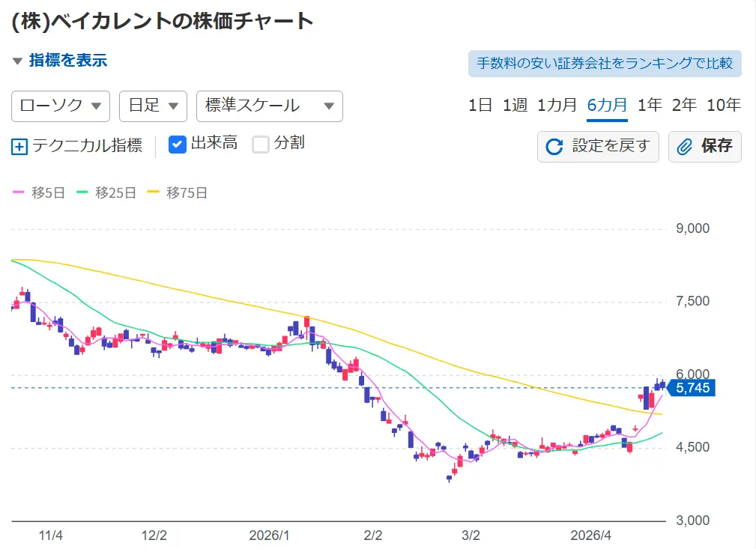This screenshot has height=549, width=756.
Task: Click the plus icon beside テクニカル指標
Action: (x=19, y=146)
